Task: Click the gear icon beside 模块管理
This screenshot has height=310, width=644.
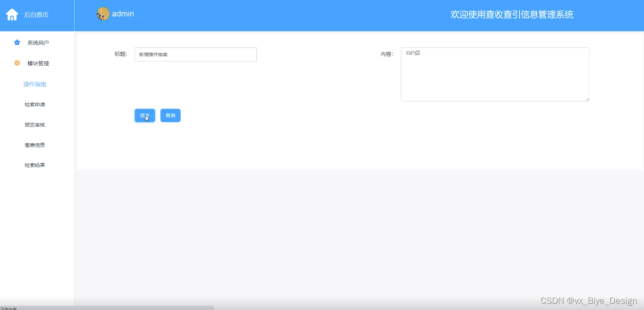Action: pyautogui.click(x=17, y=63)
